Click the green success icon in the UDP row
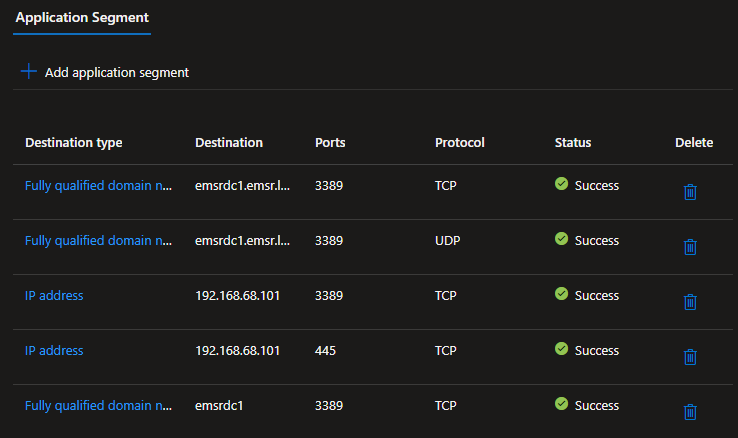 click(561, 239)
